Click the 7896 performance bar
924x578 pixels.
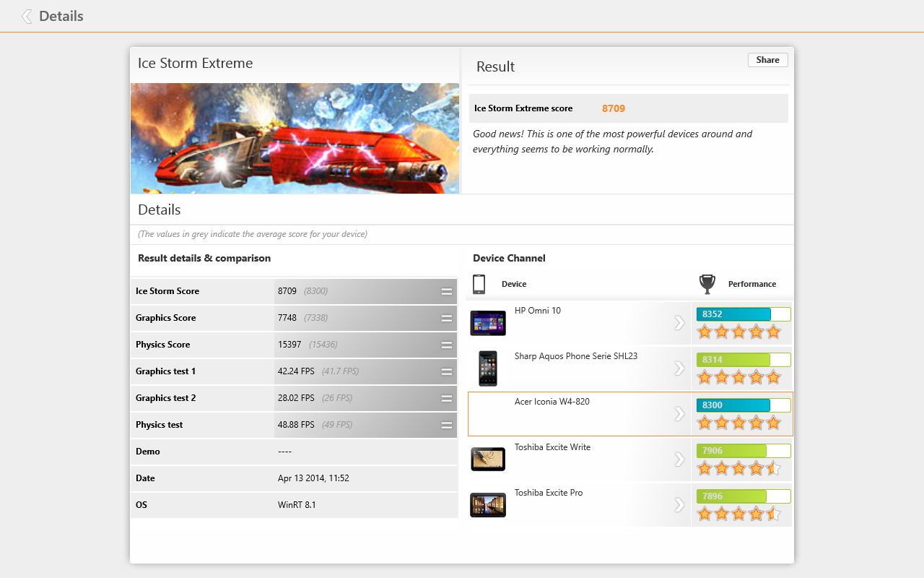coord(744,496)
